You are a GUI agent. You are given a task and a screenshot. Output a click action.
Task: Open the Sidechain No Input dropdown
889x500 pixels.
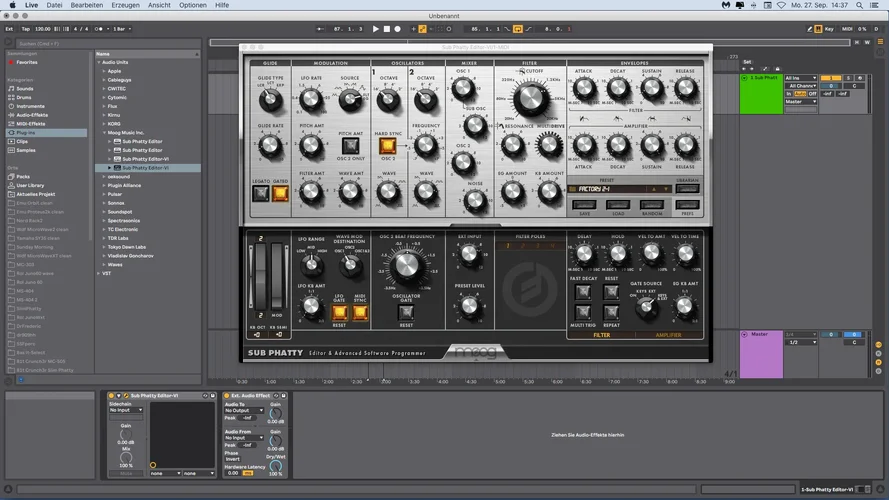[127, 410]
